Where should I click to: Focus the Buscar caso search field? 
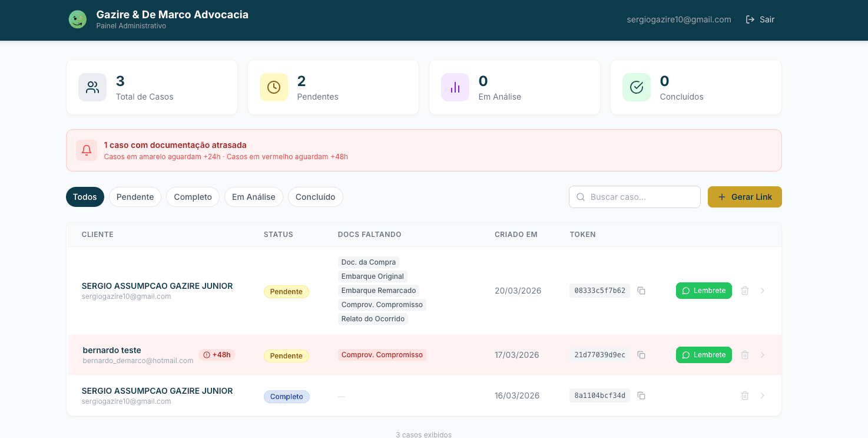(x=635, y=197)
